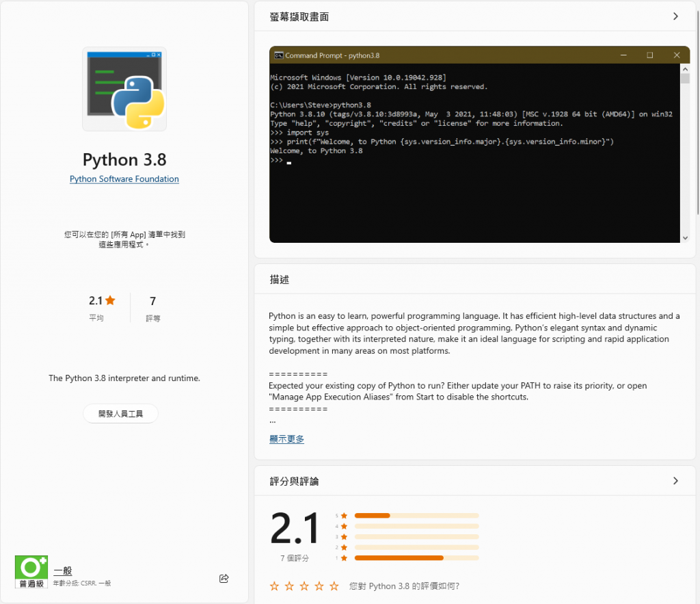
Task: Rate Python 3.8 three stars
Action: pos(304,586)
